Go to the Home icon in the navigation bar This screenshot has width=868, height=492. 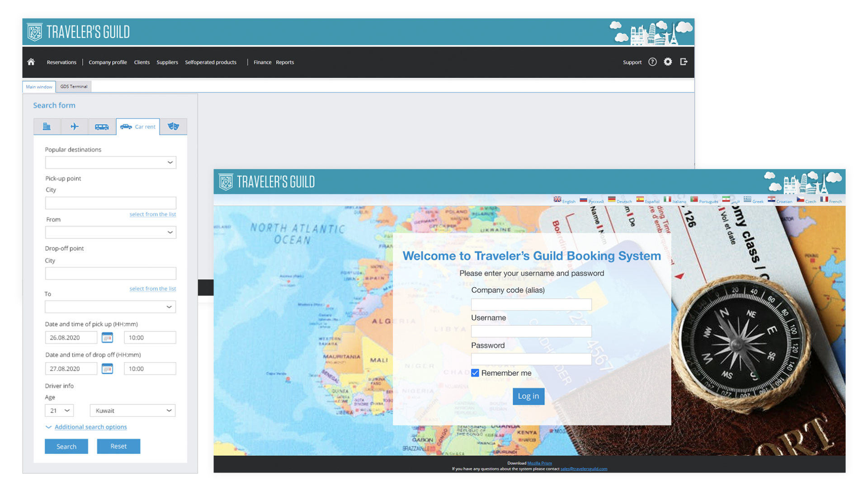(x=31, y=62)
